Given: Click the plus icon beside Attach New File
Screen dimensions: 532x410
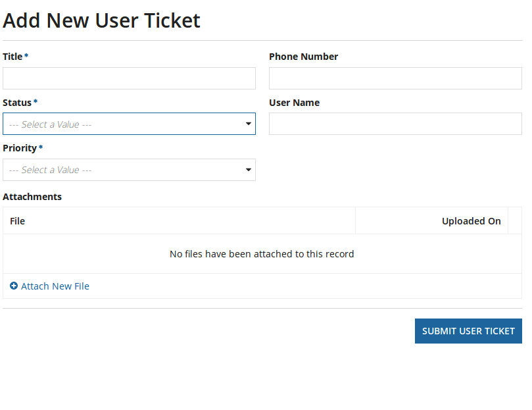Looking at the screenshot, I should click(x=14, y=286).
